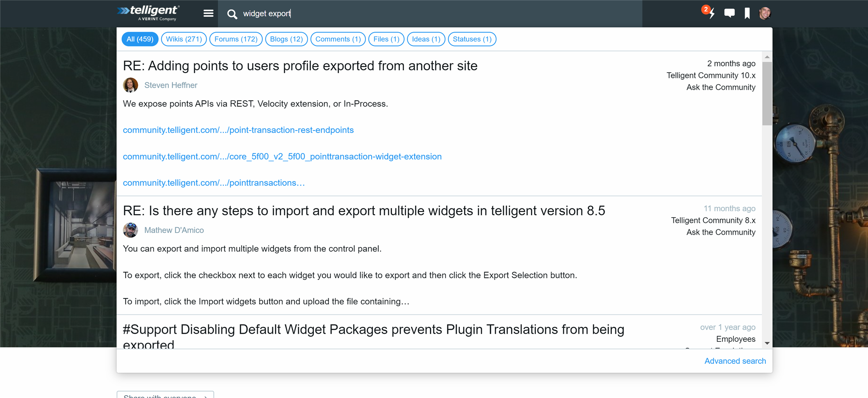Open the bookmarks icon

click(x=747, y=13)
